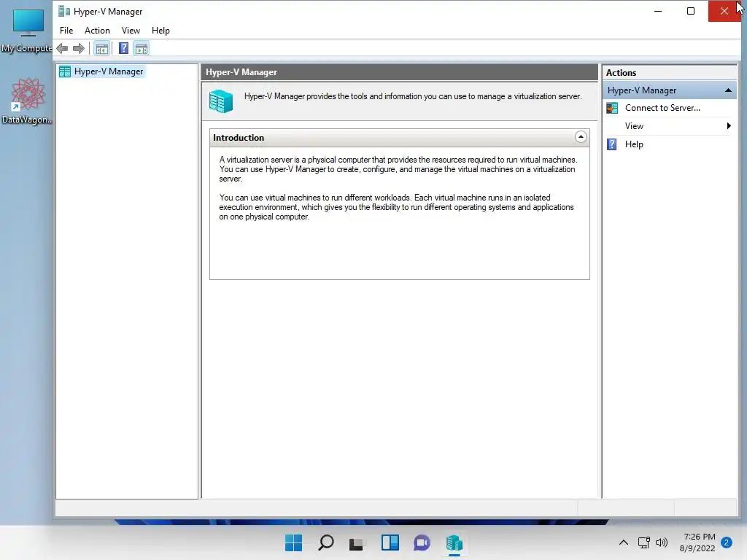
Task: Click Connect to Server... action
Action: point(662,108)
